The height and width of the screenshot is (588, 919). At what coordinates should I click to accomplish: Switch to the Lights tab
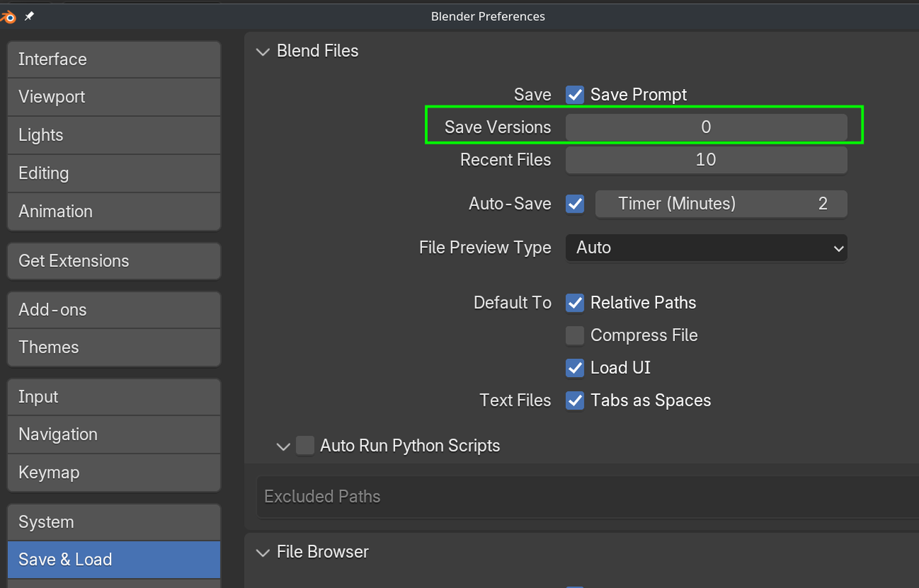[x=114, y=135]
